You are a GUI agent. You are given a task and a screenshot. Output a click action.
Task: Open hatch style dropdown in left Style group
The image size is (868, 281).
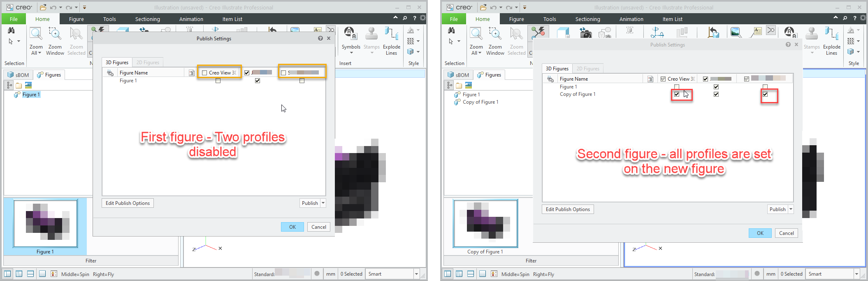418,41
